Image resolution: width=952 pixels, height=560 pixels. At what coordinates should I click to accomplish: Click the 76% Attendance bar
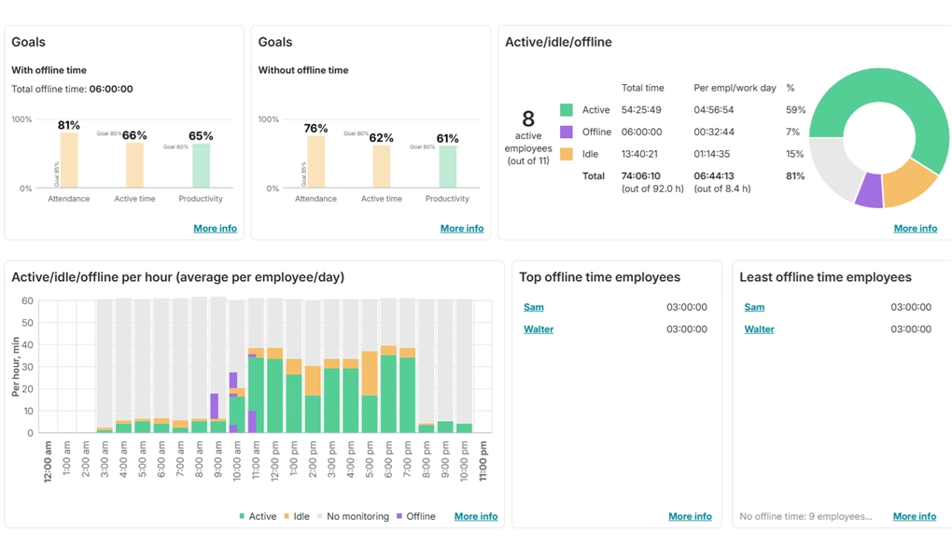pyautogui.click(x=315, y=162)
